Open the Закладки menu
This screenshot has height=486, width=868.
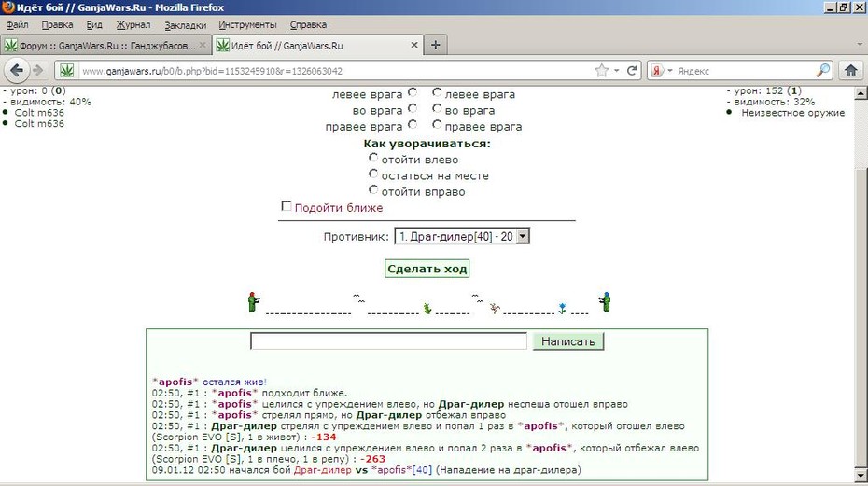(x=186, y=25)
